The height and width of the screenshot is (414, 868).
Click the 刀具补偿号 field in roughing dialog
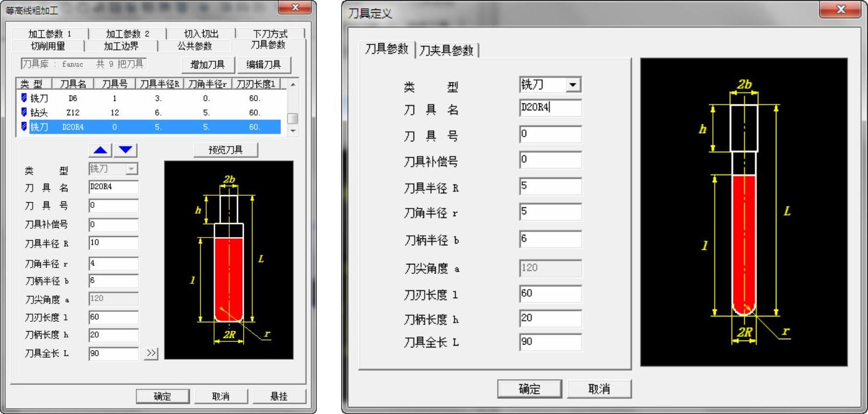point(113,225)
